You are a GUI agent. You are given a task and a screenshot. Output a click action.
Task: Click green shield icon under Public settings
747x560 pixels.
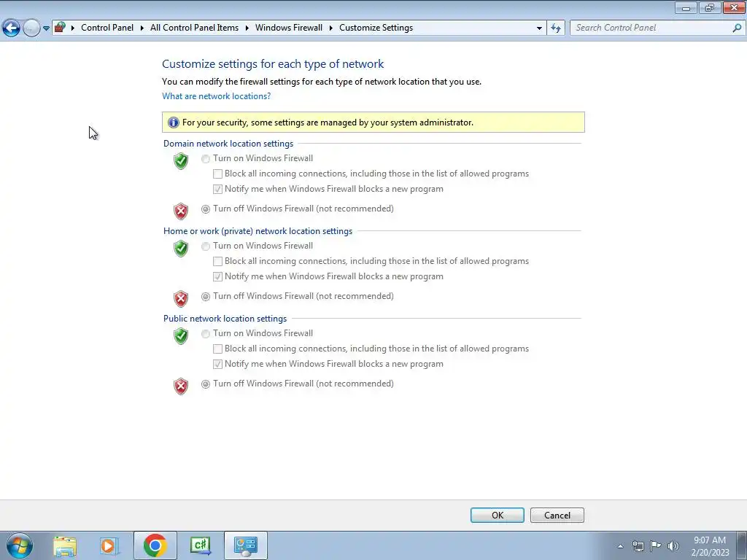[x=181, y=335]
